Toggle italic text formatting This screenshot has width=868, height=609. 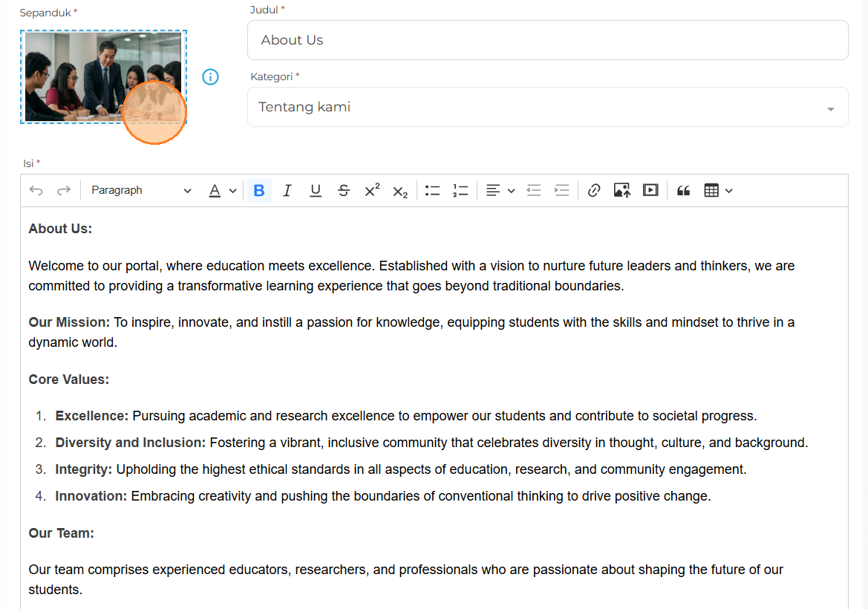(287, 191)
